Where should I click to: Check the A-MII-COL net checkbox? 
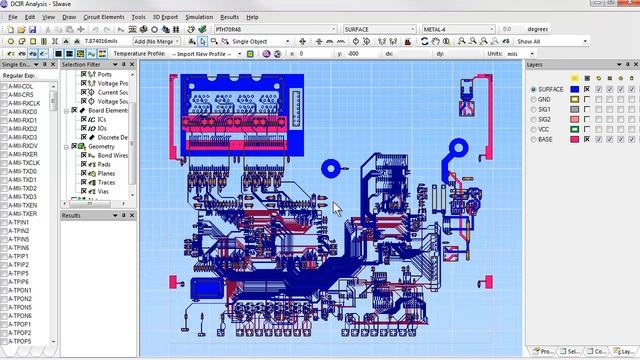[4, 87]
